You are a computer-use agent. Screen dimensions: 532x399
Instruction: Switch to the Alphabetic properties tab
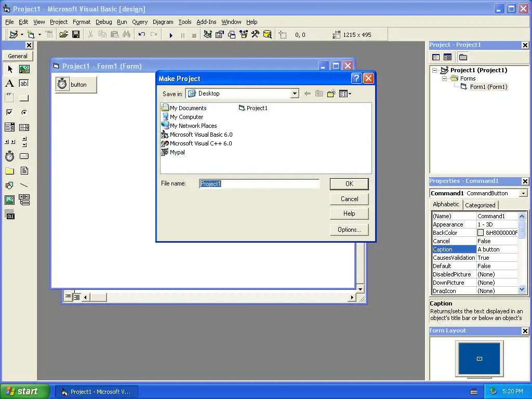(446, 204)
